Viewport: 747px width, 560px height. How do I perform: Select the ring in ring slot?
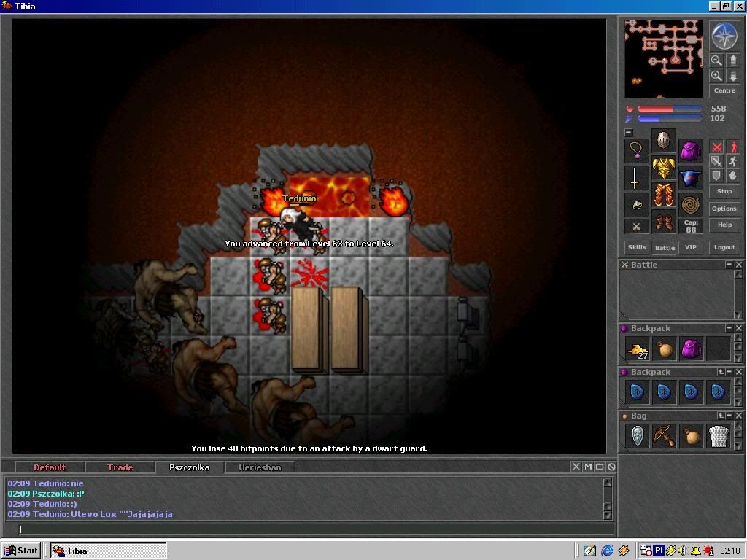coord(636,205)
